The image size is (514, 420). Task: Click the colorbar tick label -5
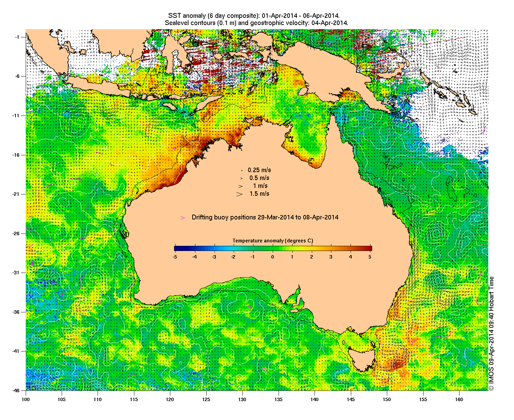pyautogui.click(x=175, y=256)
